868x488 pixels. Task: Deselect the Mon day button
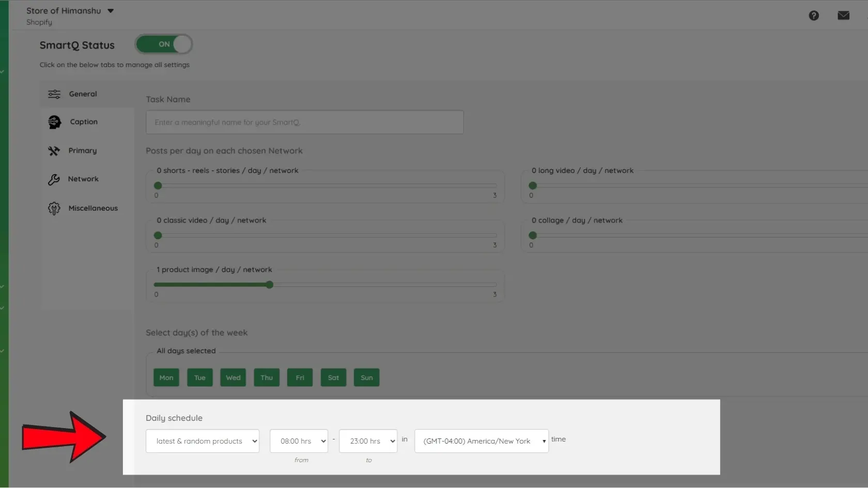point(166,377)
